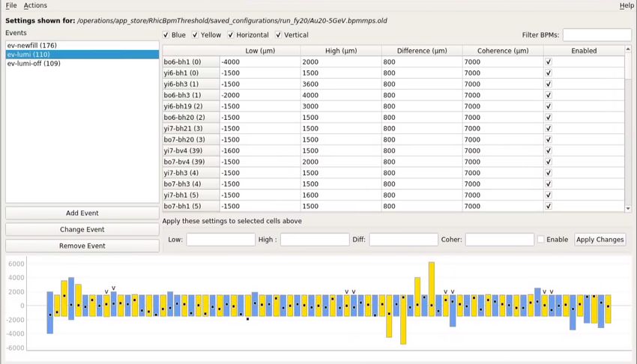The width and height of the screenshot is (637, 364).
Task: Select High cell 1600 for yi7-bh1
Action: 341,195
